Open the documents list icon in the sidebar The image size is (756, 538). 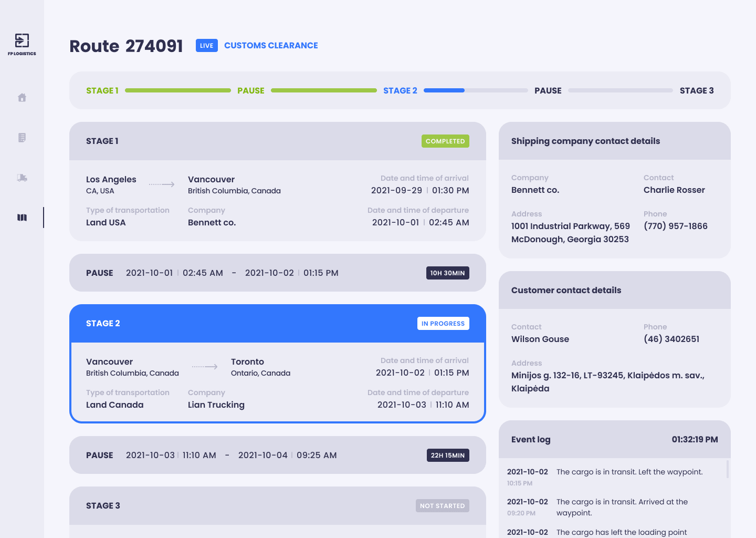pos(22,138)
